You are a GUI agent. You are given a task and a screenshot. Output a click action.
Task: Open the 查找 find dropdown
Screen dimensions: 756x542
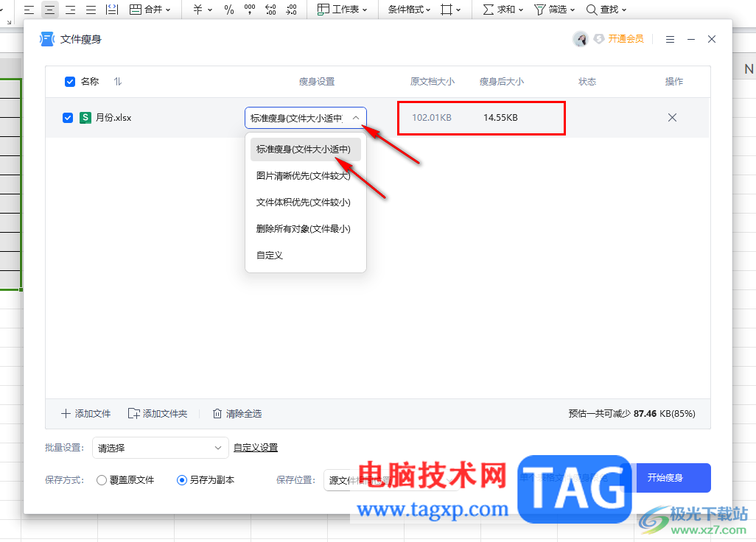tap(606, 10)
